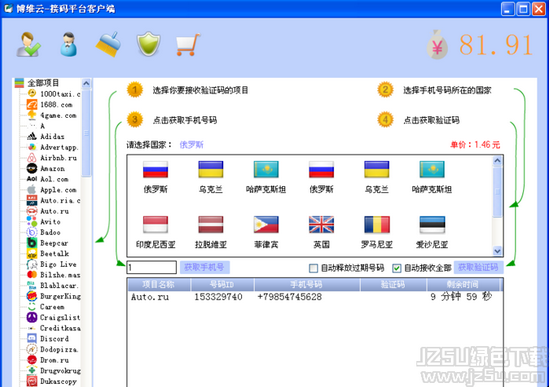Click the phone number column header
This screenshot has height=387, width=550.
pos(307,285)
